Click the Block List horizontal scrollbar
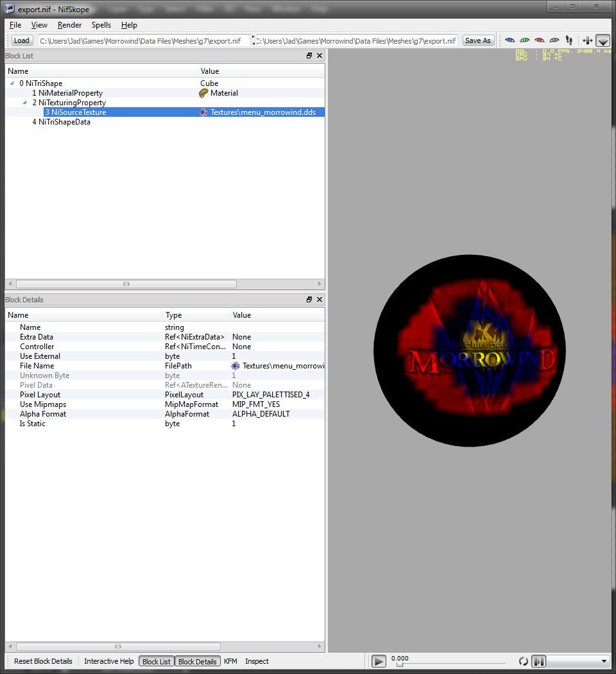Viewport: 616px width, 674px height. click(126, 284)
